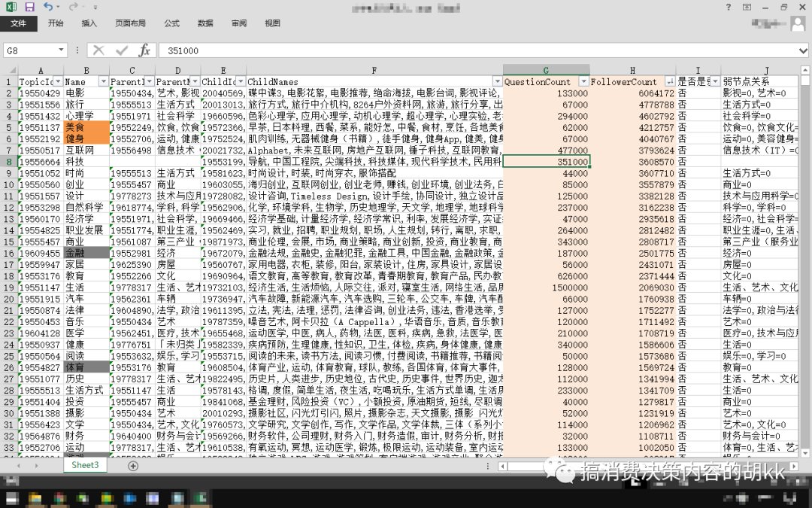This screenshot has height=508, width=812.
Task: Click the Ribbon Display Options button
Action: coord(747,7)
